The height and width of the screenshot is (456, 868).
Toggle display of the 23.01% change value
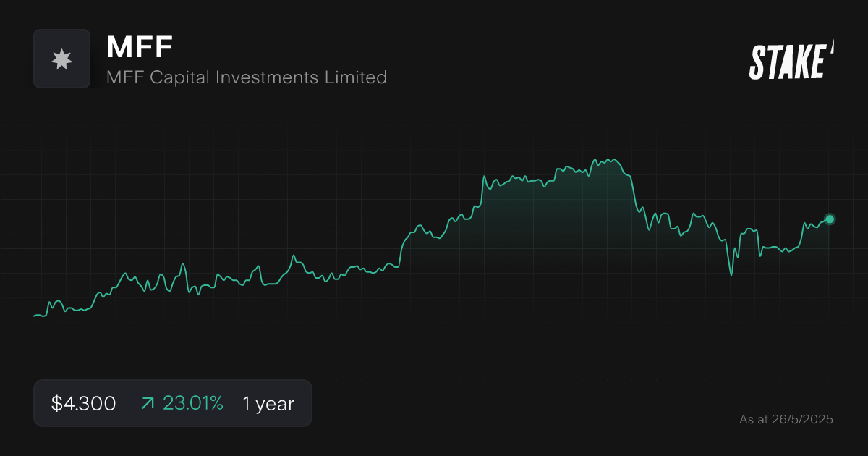[194, 403]
